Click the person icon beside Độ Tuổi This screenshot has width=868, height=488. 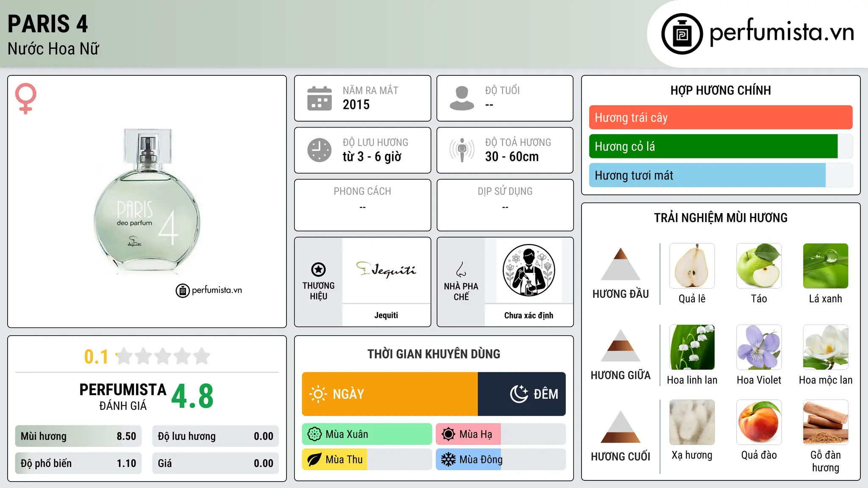click(462, 98)
